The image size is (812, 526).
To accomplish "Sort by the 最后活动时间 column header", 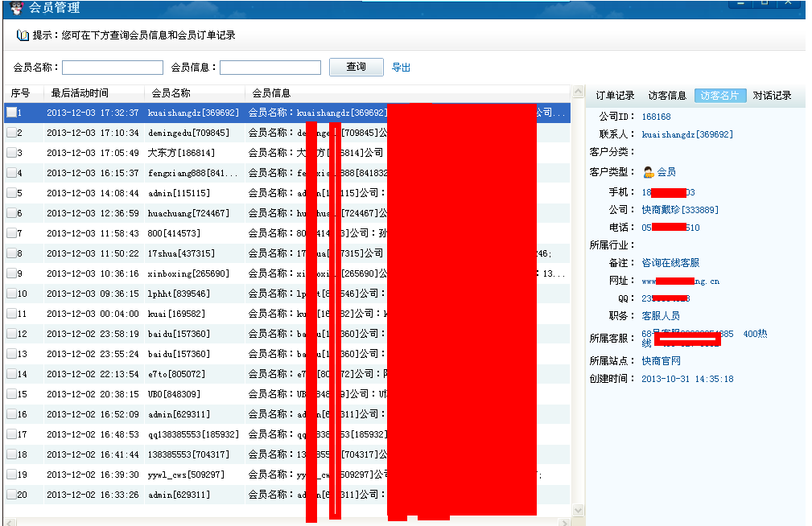I will pos(80,93).
